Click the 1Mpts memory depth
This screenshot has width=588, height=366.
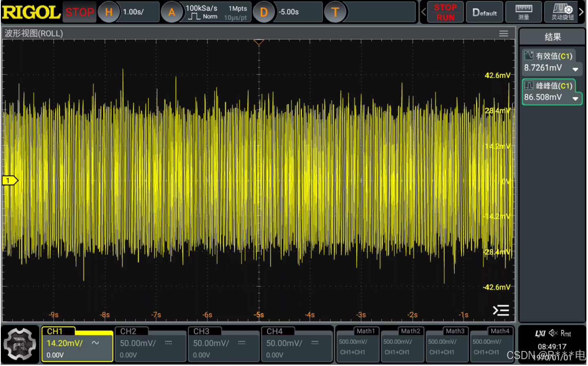[x=237, y=9]
